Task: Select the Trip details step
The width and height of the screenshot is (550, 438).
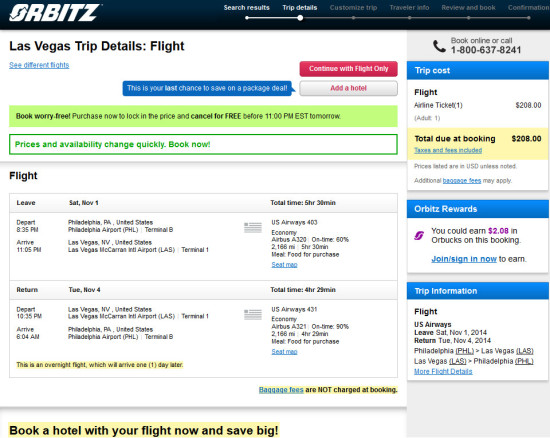Action: tap(300, 7)
